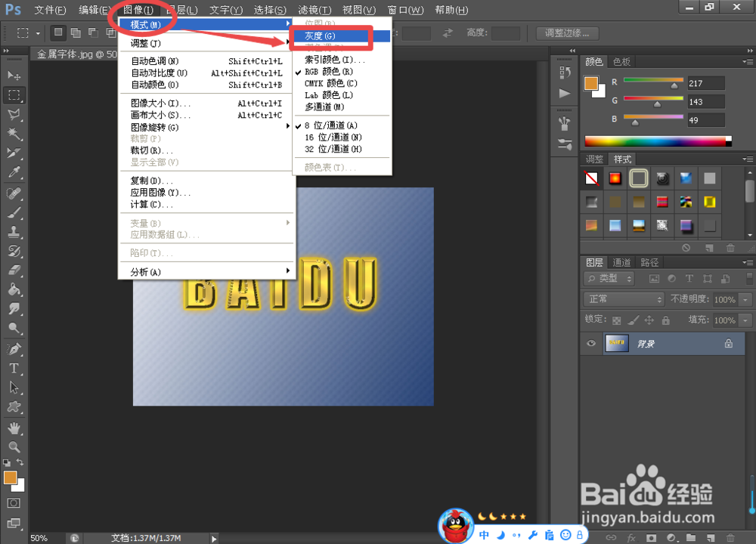The image size is (756, 544).
Task: Select the Healing Brush tool
Action: pos(14,193)
